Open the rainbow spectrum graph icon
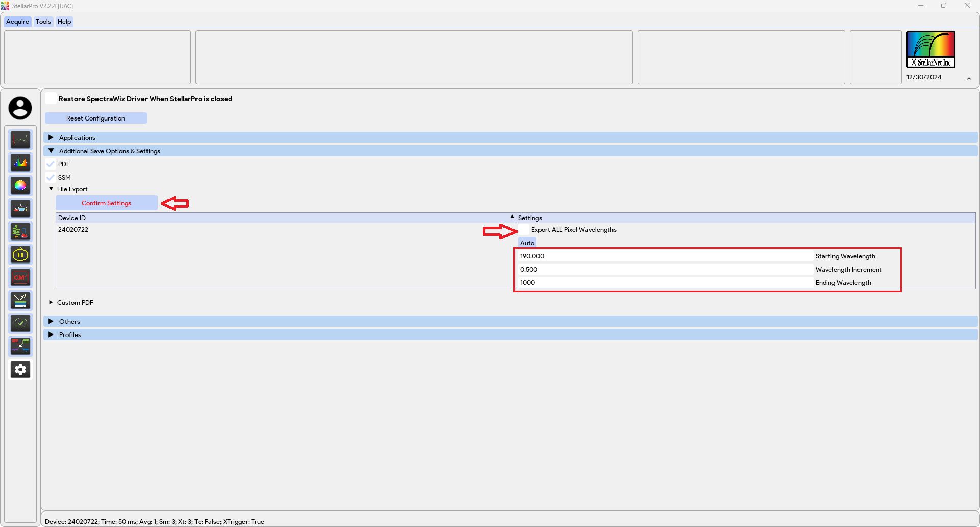This screenshot has width=980, height=527. [x=20, y=162]
